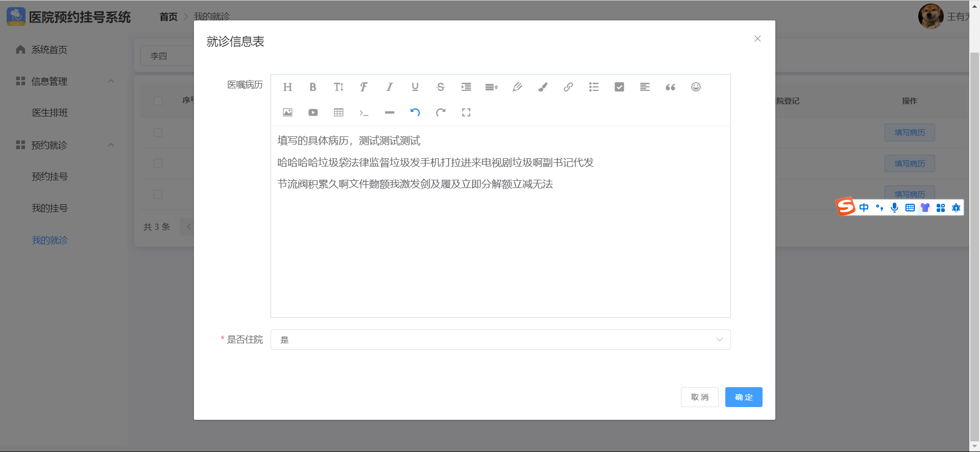Toggle the select-all checkbox in table header

pyautogui.click(x=158, y=101)
